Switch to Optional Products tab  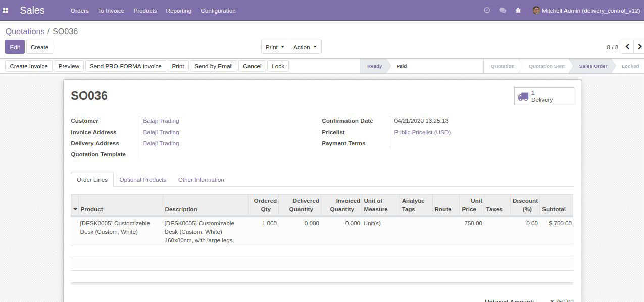click(143, 180)
